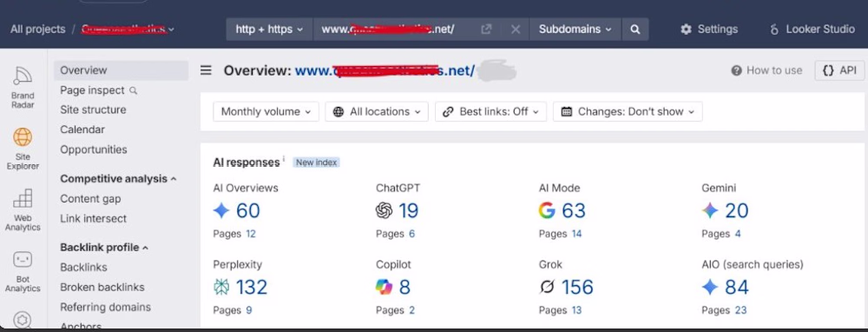Open Web Analytics tool icon
868x332 pixels.
tap(23, 210)
